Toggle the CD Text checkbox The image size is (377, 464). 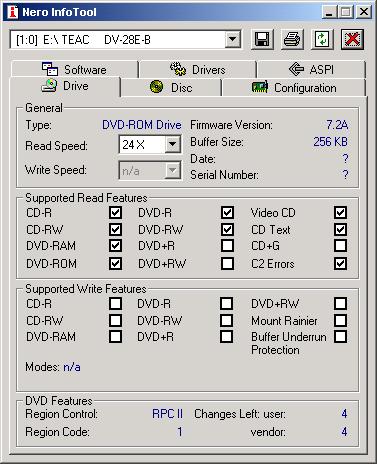pos(340,229)
